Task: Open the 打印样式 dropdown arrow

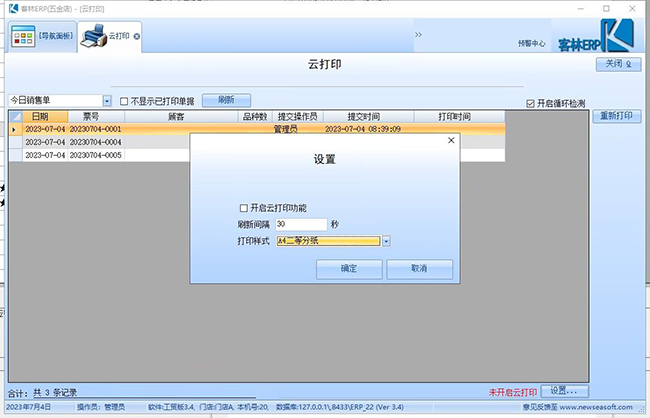Action: pos(386,241)
